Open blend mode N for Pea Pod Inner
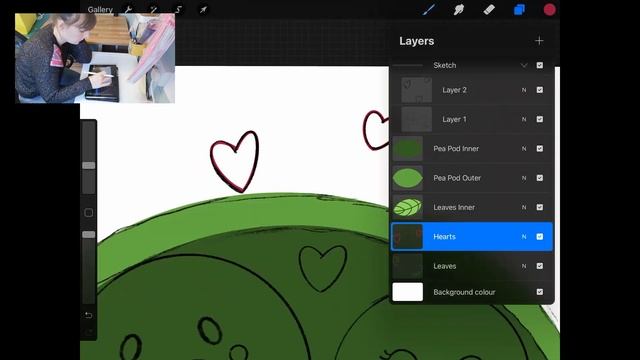 tap(524, 149)
